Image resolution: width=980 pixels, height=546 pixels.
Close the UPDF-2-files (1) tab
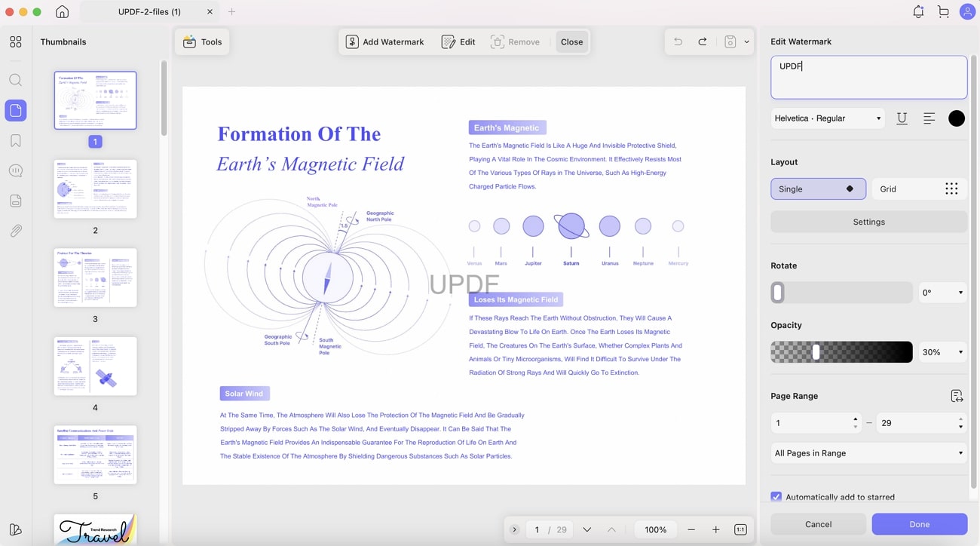click(x=210, y=12)
